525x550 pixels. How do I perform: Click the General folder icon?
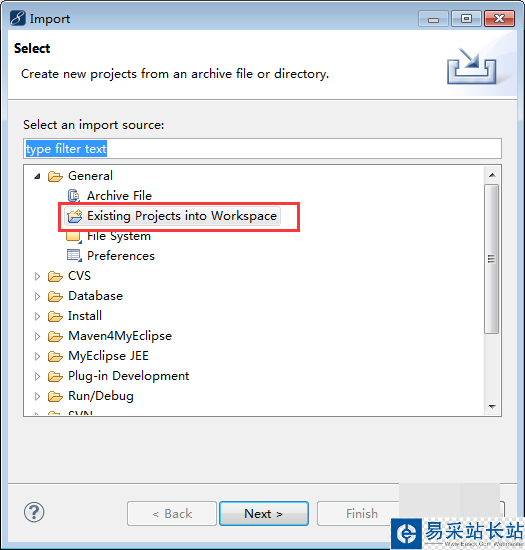pyautogui.click(x=55, y=176)
